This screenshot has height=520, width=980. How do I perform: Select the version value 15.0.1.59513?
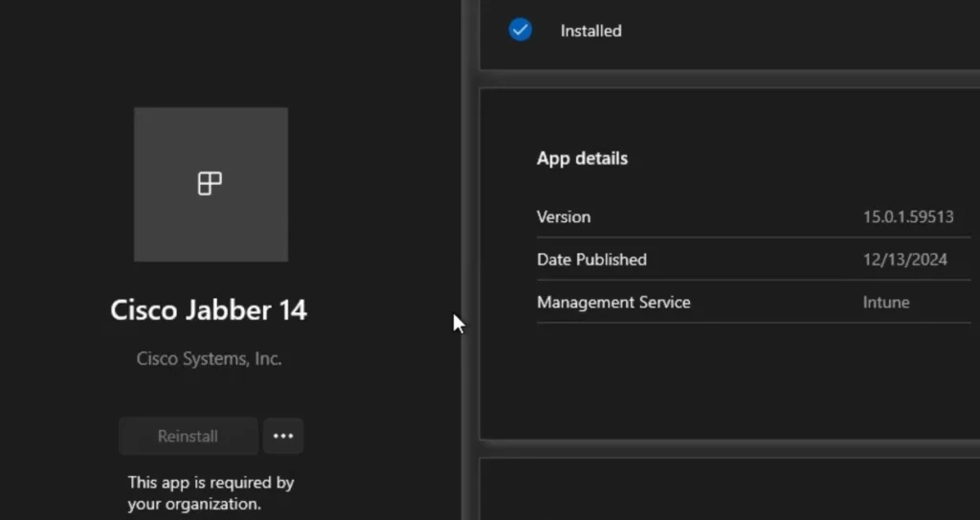click(908, 217)
